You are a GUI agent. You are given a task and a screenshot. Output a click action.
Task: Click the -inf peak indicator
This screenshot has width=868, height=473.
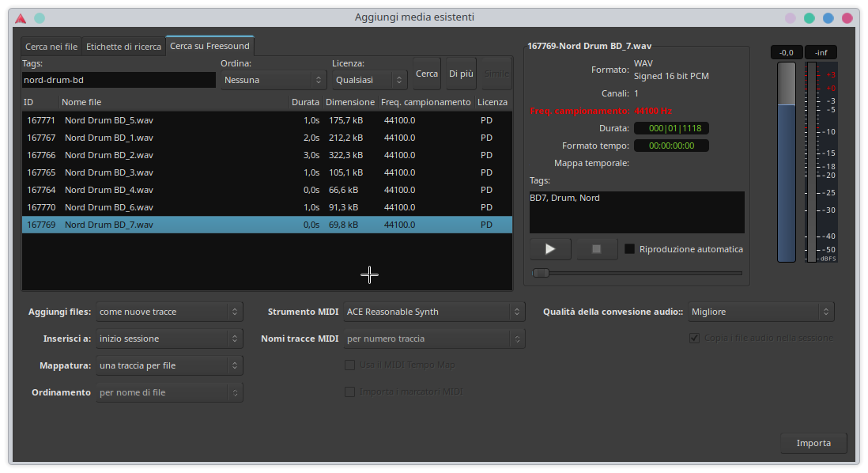pyautogui.click(x=821, y=52)
